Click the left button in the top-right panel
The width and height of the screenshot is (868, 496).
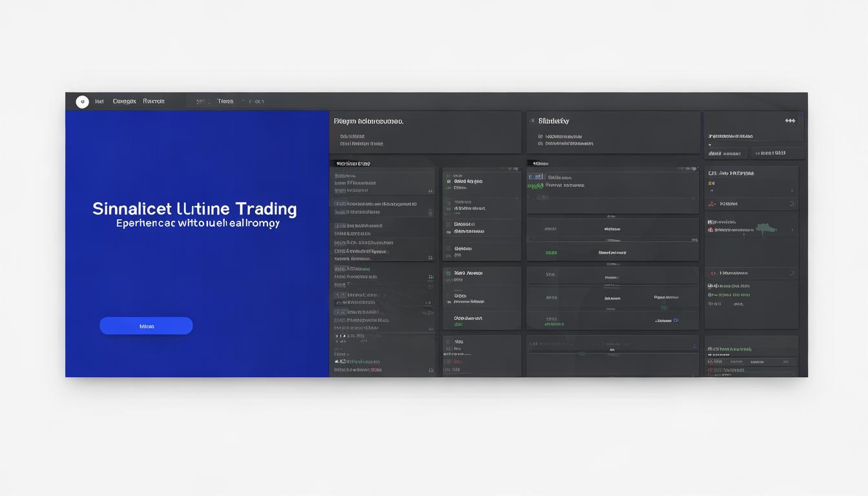(x=725, y=154)
